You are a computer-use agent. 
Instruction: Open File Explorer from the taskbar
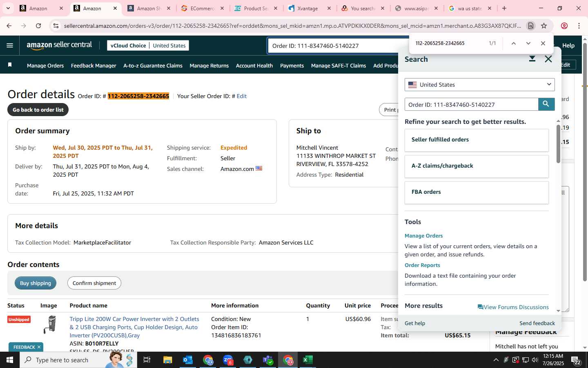point(168,360)
